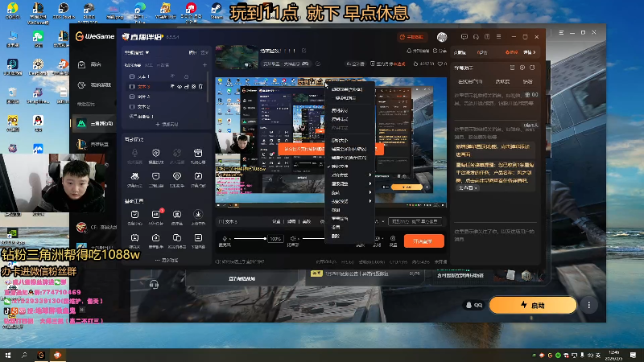This screenshot has width=644, height=362.
Task: Click headphones icon in WeGame window
Action: (154, 284)
